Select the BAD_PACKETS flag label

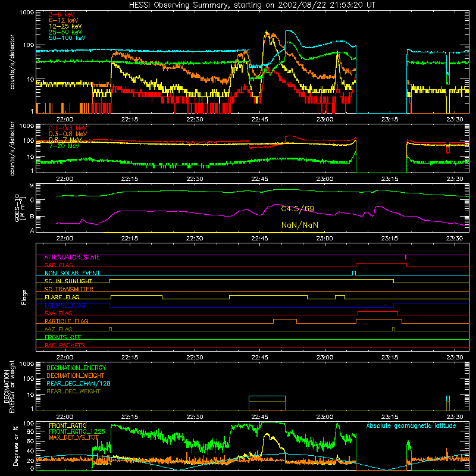tap(65, 345)
